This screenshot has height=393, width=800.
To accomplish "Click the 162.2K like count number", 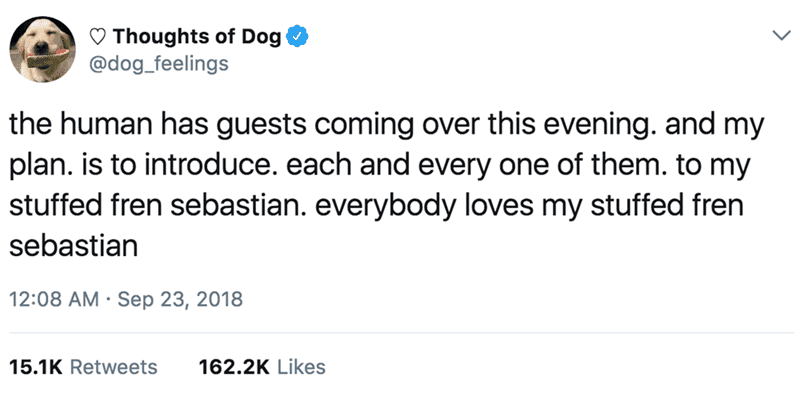I will (x=233, y=366).
